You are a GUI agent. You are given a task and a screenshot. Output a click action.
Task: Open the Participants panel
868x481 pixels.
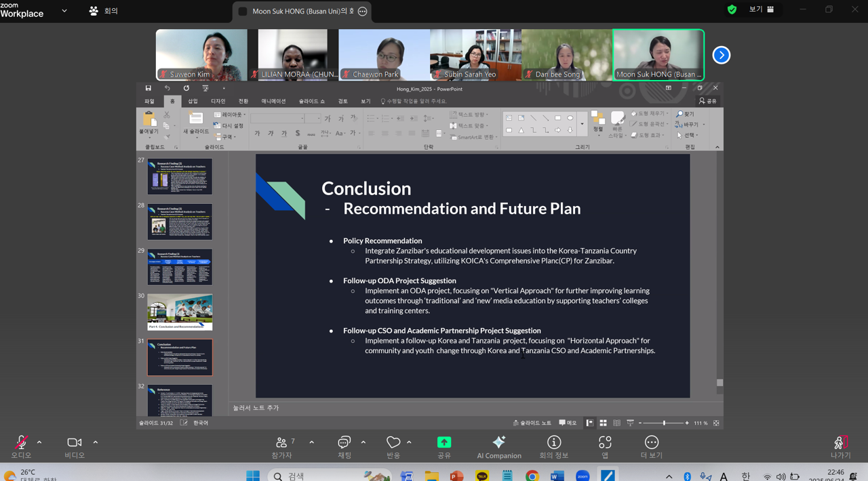(x=282, y=443)
